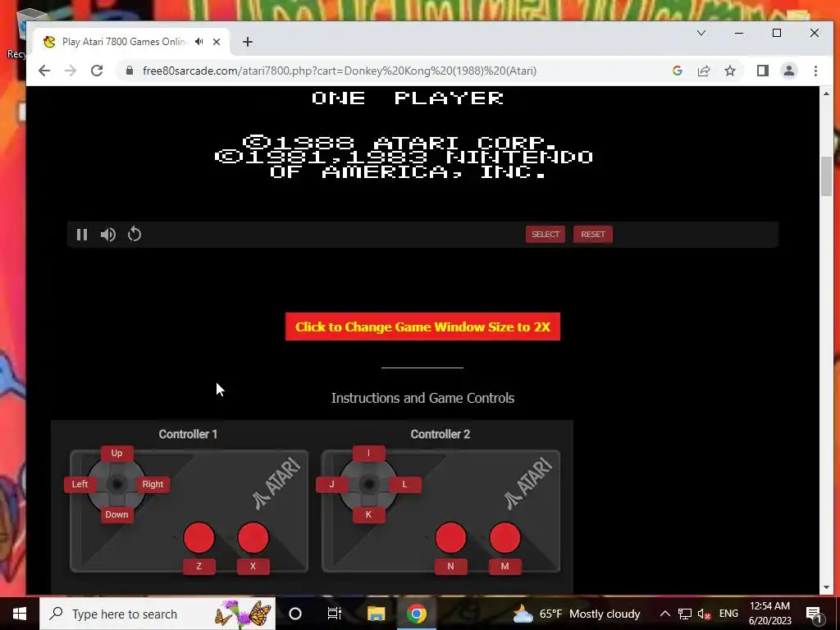The width and height of the screenshot is (840, 630).
Task: Open a new Chrome tab
Action: point(248,42)
